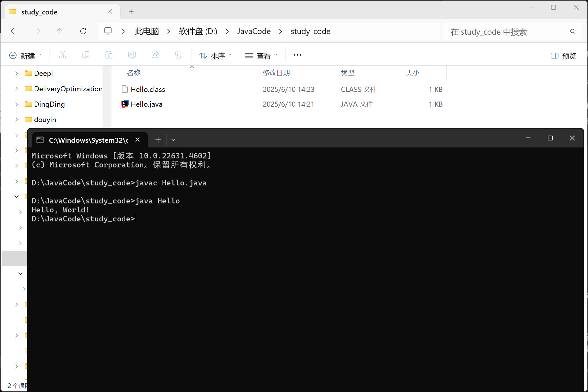
Task: Click the Cut scissors icon
Action: [63, 55]
